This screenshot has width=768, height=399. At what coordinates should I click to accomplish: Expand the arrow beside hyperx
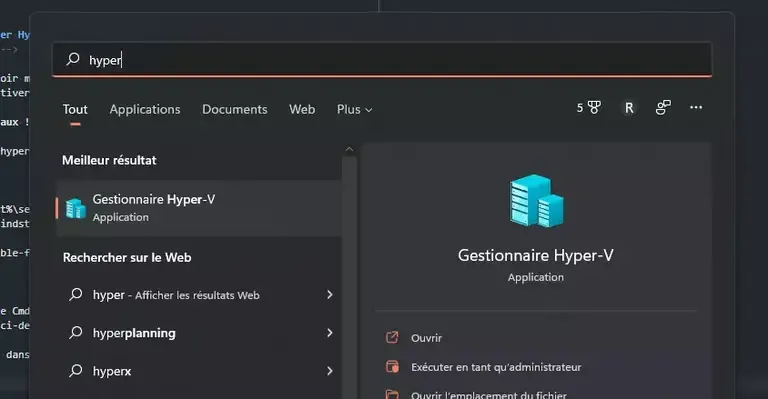click(330, 371)
